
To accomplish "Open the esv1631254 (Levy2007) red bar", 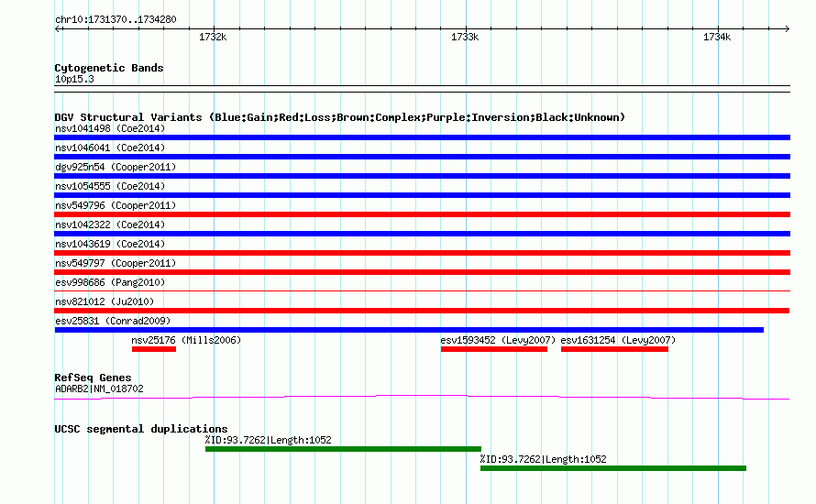I will (614, 349).
